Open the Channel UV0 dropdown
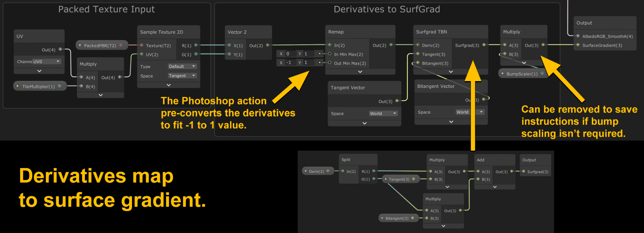Screen dimensions: 644x233 coord(47,61)
